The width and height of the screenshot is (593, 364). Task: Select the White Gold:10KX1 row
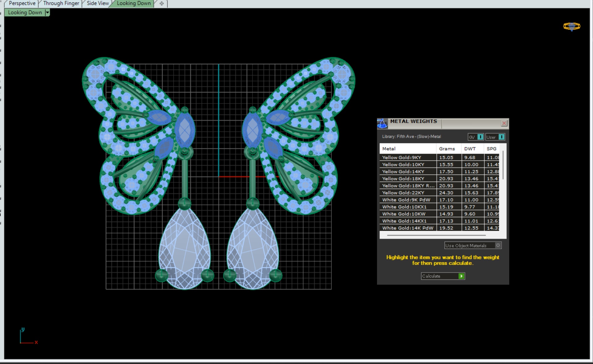point(439,207)
